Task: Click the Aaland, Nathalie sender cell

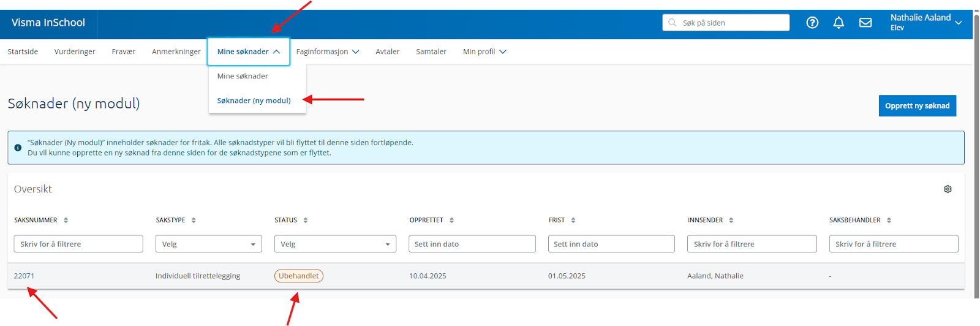Action: tap(715, 276)
